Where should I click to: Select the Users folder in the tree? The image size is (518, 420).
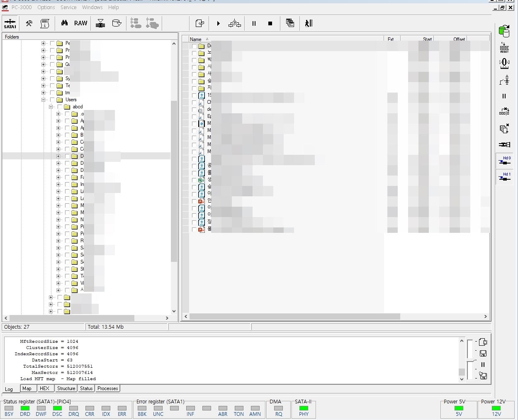click(x=71, y=100)
